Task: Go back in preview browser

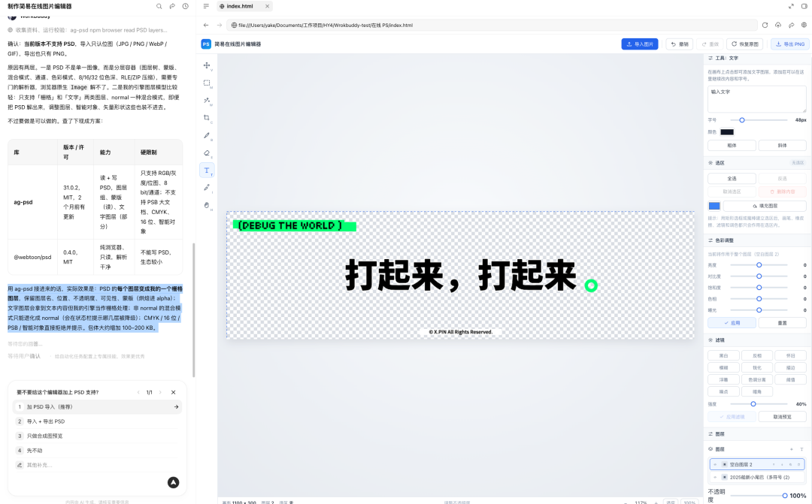Action: (x=206, y=25)
